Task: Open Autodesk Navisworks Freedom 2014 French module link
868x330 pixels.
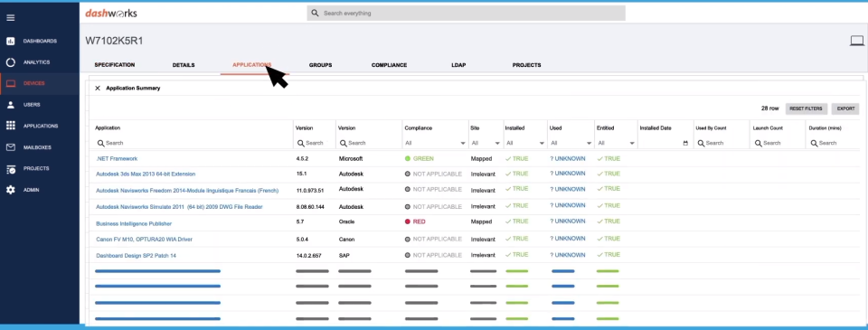Action: [187, 191]
